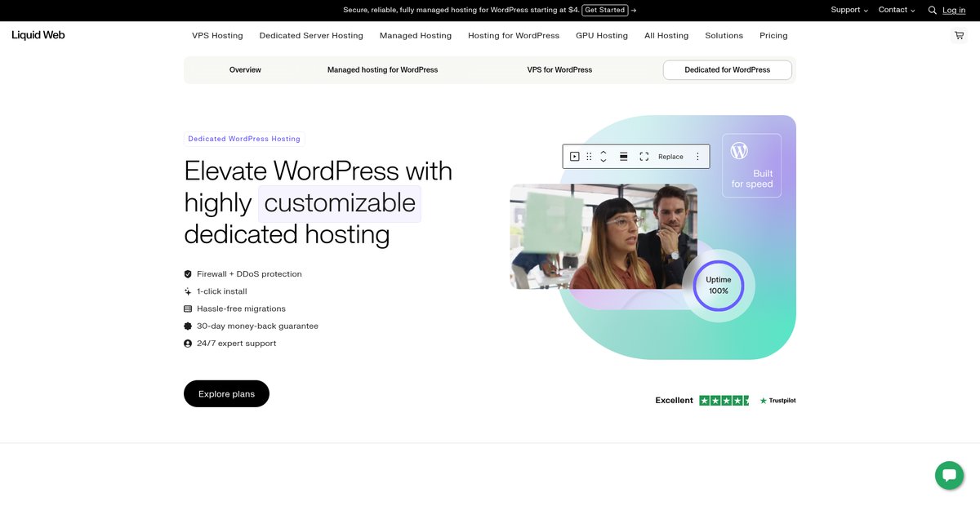Click the Get Started banner button
This screenshot has width=980, height=506.
[x=605, y=11]
